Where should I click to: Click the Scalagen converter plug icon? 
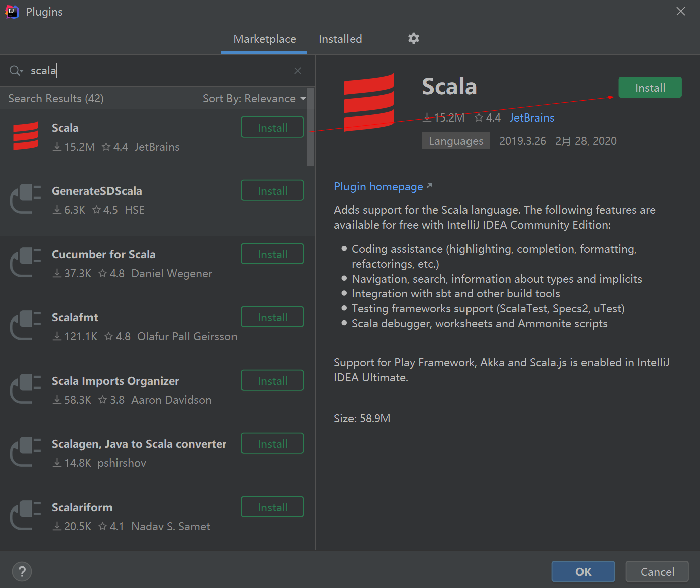(x=26, y=452)
